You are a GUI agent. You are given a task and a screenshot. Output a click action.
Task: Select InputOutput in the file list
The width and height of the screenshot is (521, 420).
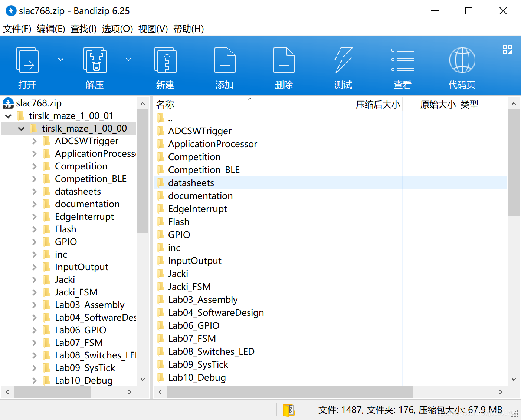tap(195, 261)
